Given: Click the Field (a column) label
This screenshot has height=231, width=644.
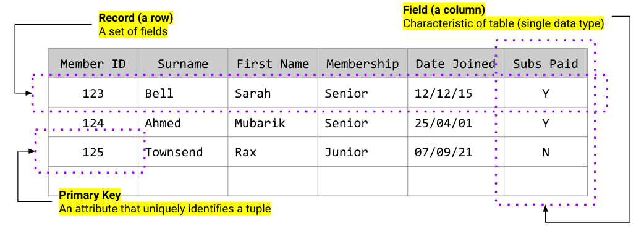Looking at the screenshot, I should pyautogui.click(x=444, y=9).
